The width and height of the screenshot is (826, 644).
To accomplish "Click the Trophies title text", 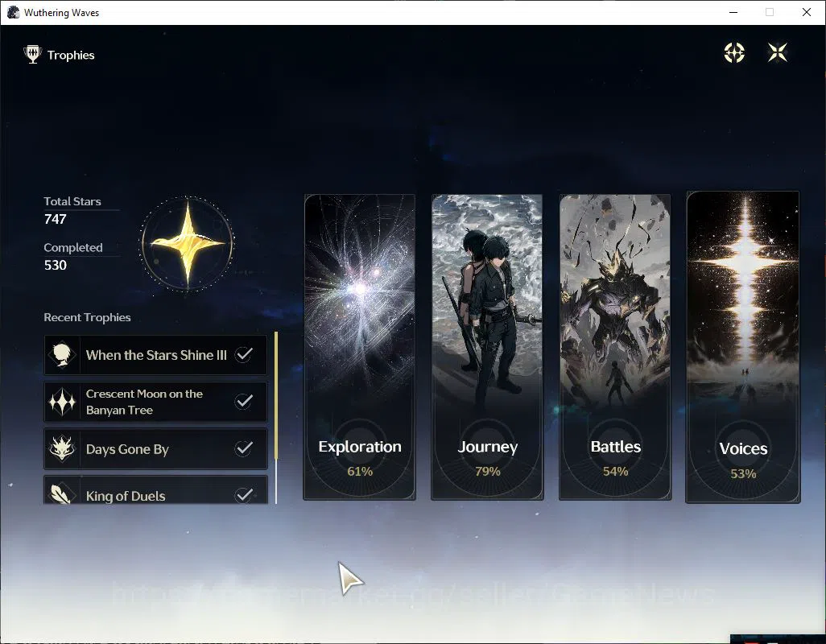I will click(x=71, y=56).
